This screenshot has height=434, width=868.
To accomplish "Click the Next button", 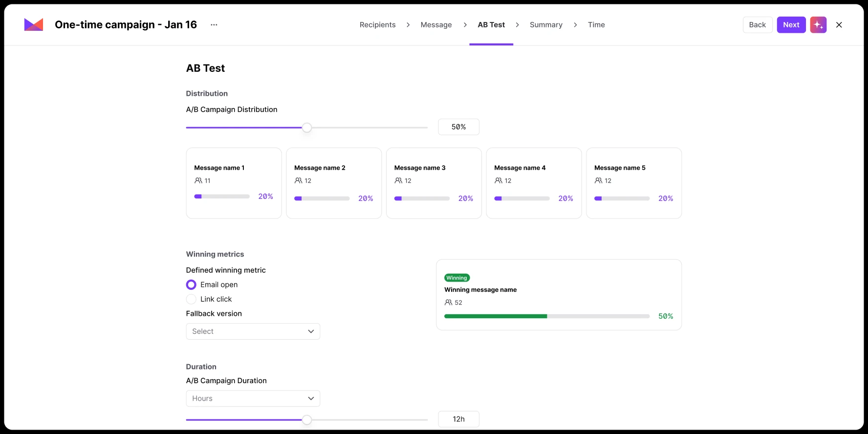I will tap(791, 25).
